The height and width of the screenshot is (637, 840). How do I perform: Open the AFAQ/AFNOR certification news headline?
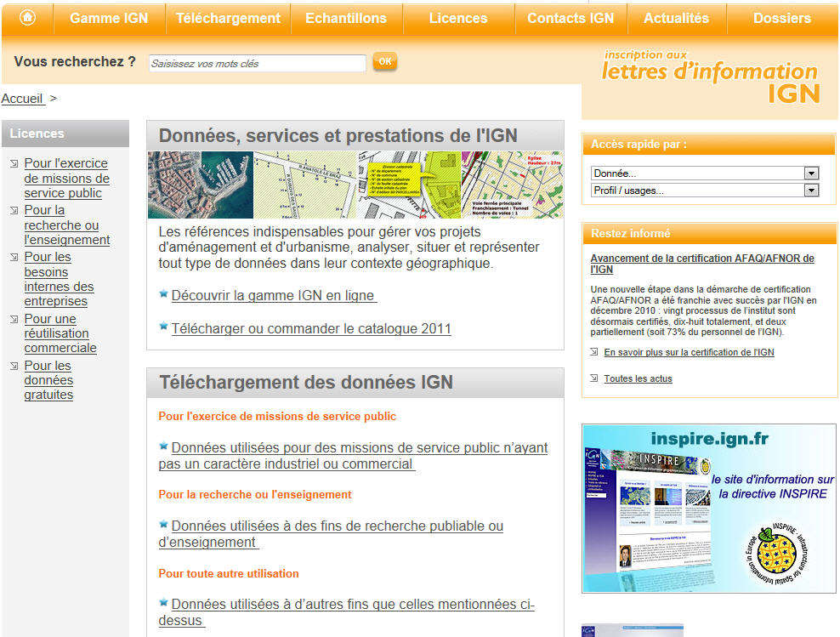pos(701,264)
